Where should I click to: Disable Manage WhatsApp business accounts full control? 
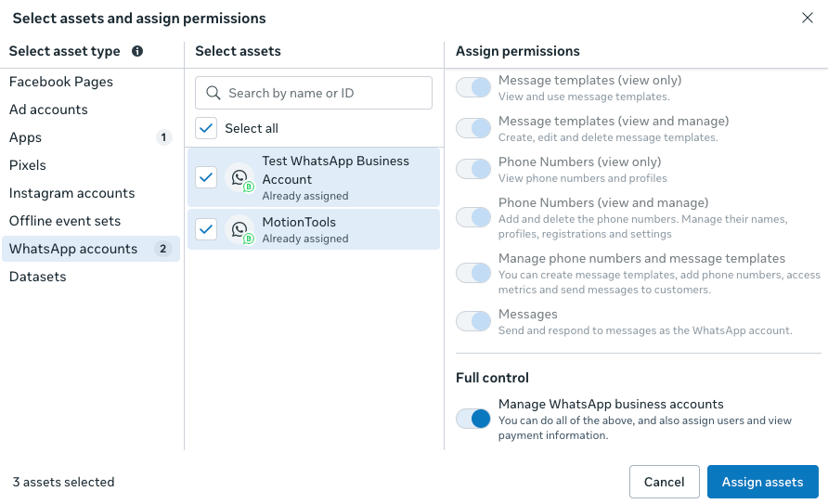tap(473, 419)
